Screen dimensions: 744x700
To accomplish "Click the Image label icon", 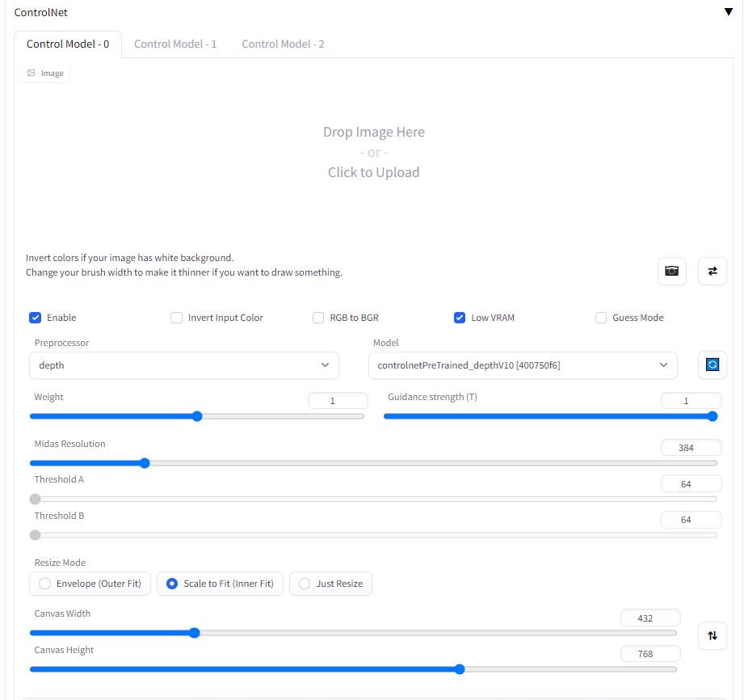I will [x=32, y=73].
